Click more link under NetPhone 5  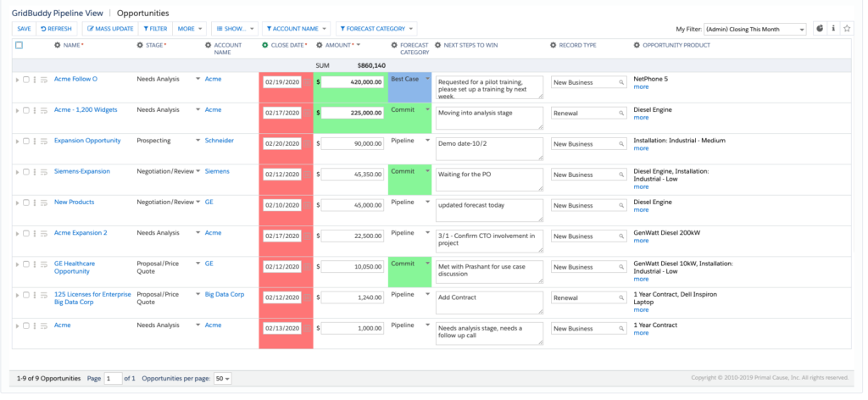tap(641, 86)
